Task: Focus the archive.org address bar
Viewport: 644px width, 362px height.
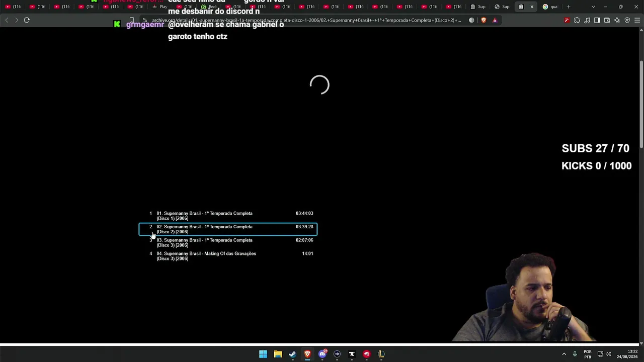Action: [306, 20]
